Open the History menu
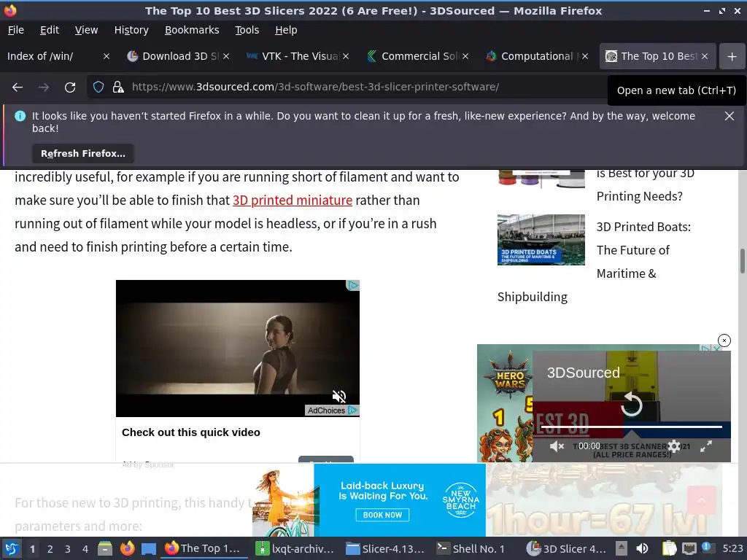Image resolution: width=747 pixels, height=560 pixels. pyautogui.click(x=131, y=30)
